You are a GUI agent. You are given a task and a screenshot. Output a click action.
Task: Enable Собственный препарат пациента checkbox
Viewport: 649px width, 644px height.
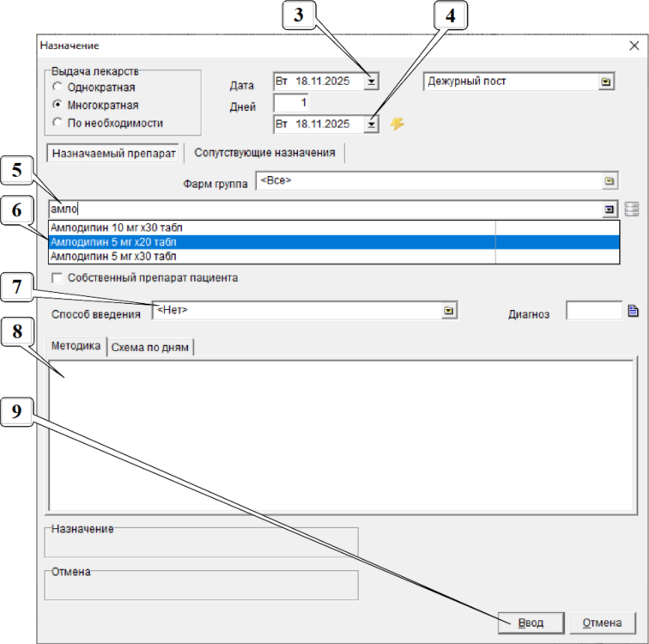(x=58, y=278)
